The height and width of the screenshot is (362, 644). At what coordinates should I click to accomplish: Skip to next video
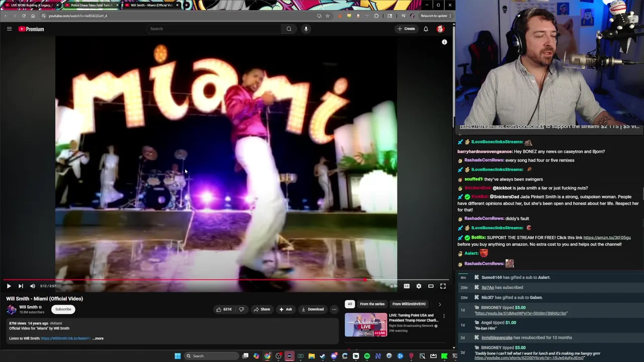point(21,286)
